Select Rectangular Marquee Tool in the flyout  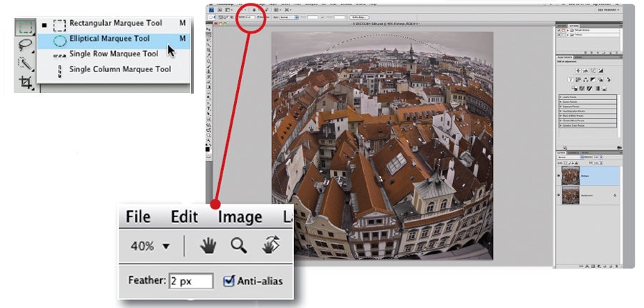[115, 24]
